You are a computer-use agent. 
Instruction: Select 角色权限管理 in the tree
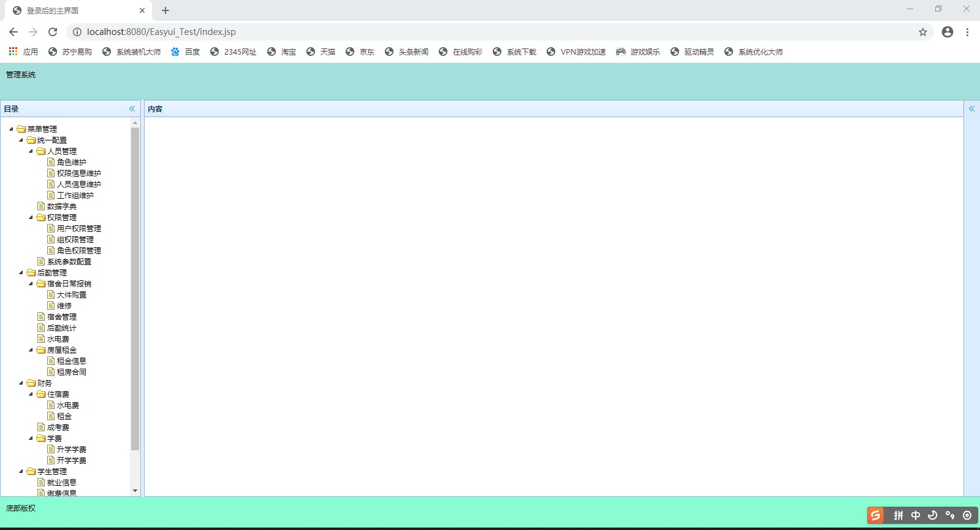[x=79, y=250]
